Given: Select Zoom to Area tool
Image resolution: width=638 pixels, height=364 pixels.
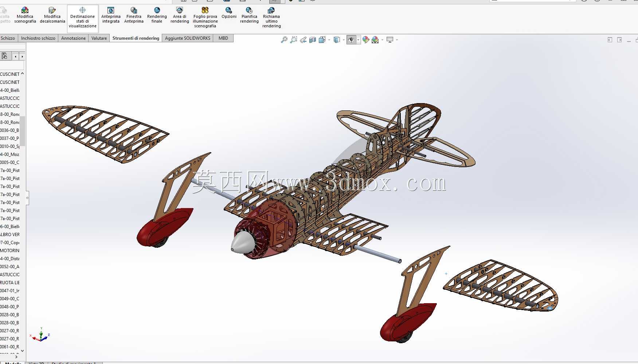Looking at the screenshot, I should click(x=294, y=40).
